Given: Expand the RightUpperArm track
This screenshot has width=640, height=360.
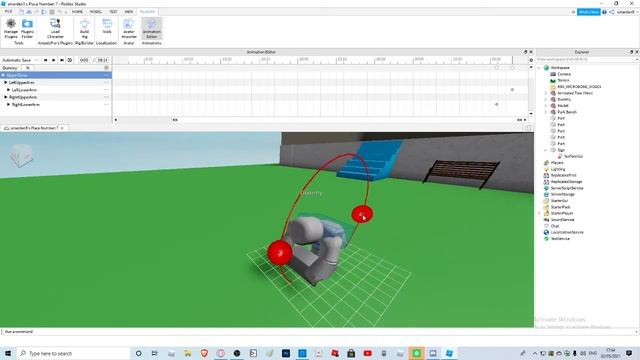Looking at the screenshot, I should tap(6, 97).
